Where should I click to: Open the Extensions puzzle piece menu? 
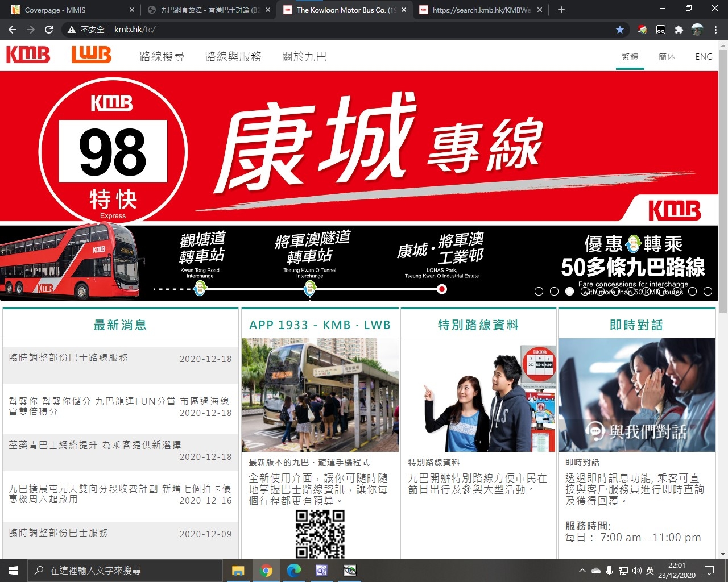pos(679,30)
